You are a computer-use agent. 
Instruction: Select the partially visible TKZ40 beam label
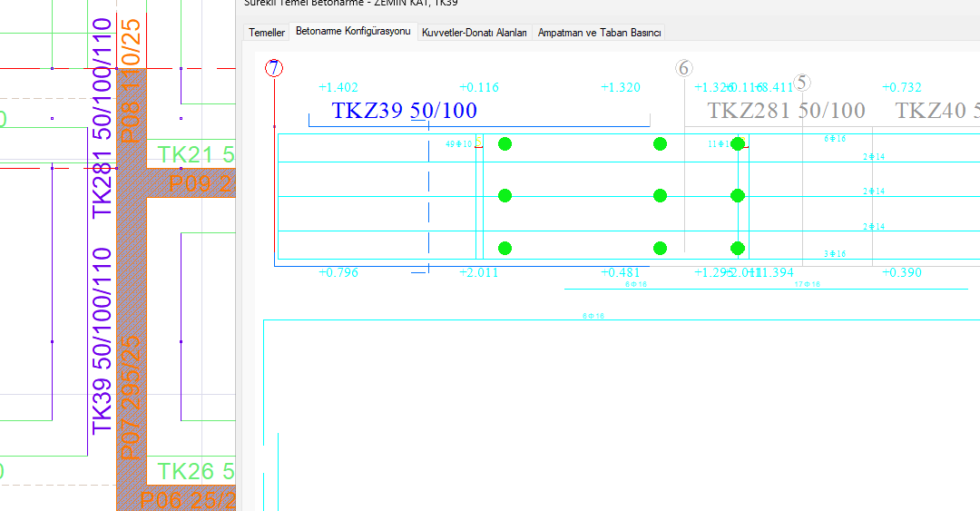(x=936, y=110)
